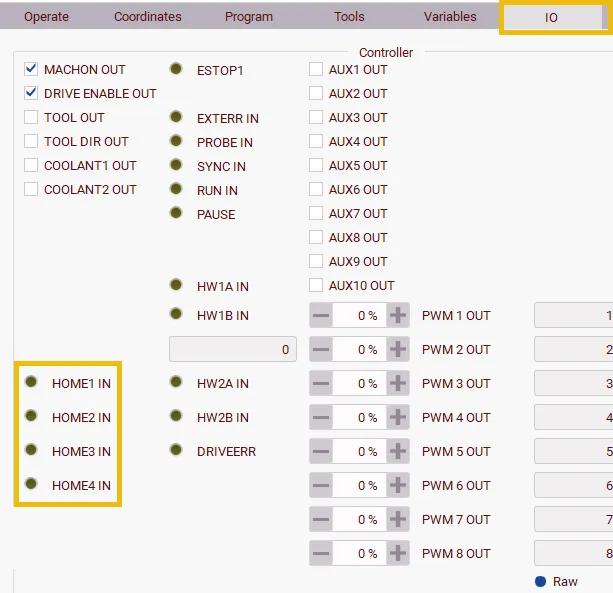Lower PWM 5 OUT using minus

click(321, 451)
